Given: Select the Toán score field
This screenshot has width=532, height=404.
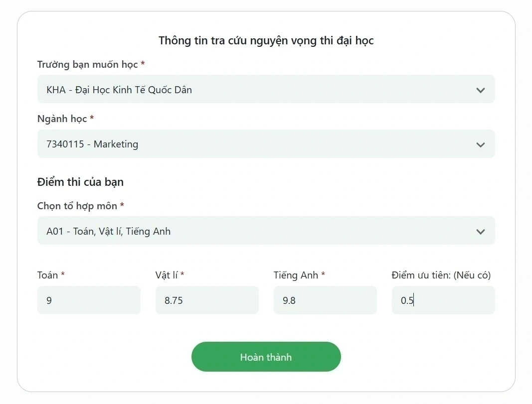Looking at the screenshot, I should click(89, 300).
